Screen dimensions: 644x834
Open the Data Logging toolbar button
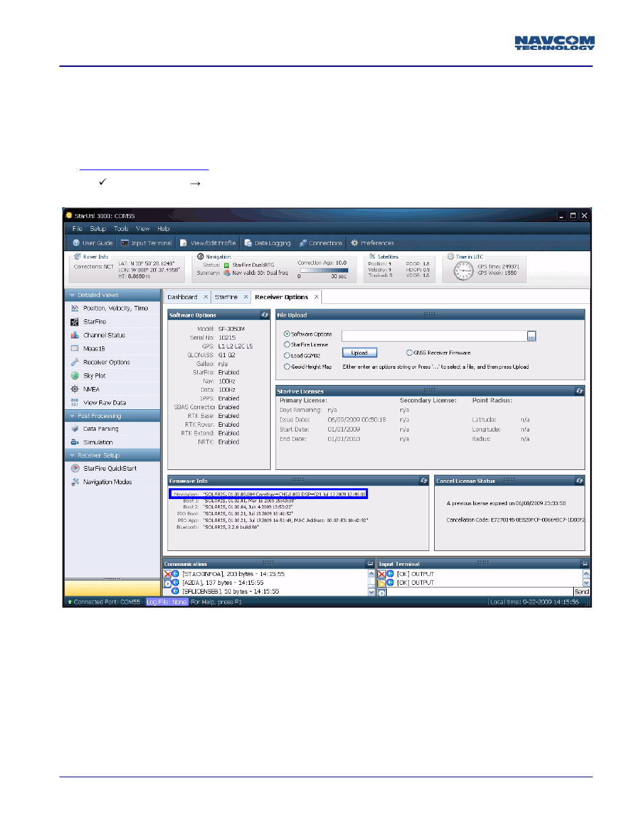(267, 243)
